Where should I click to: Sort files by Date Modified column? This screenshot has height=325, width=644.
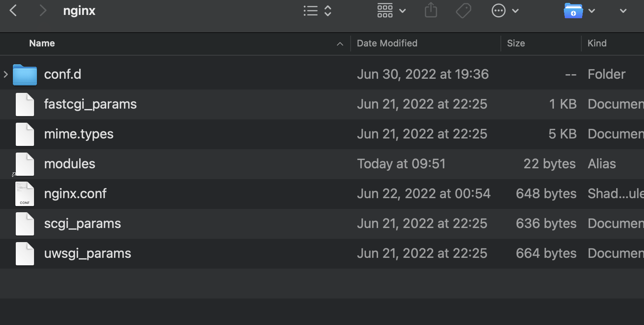387,44
